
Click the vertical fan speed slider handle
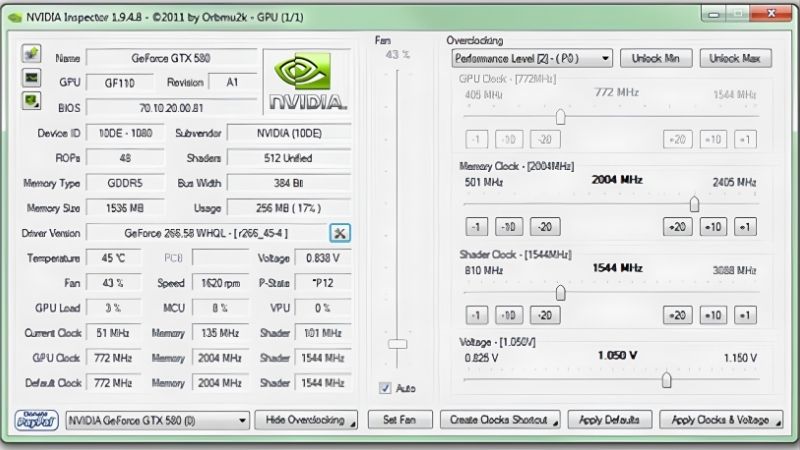pos(397,344)
